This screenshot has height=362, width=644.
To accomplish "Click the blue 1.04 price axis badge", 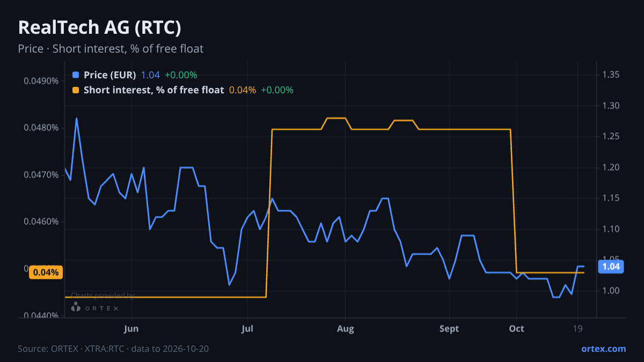I will 611,267.
